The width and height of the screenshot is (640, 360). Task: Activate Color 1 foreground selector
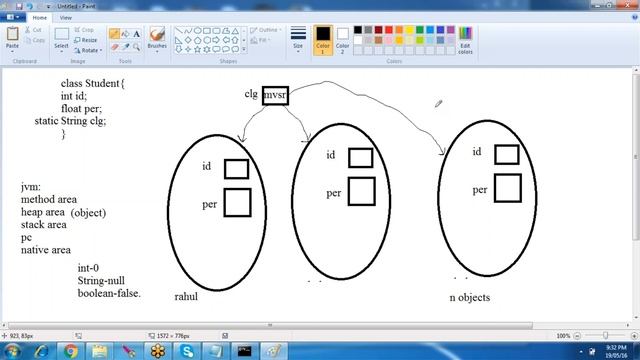(323, 40)
